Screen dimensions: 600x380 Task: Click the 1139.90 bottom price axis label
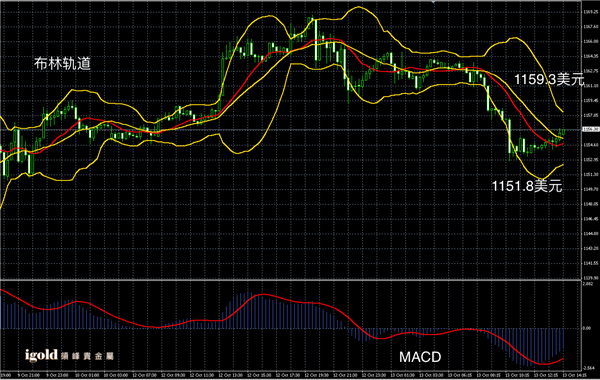590,278
